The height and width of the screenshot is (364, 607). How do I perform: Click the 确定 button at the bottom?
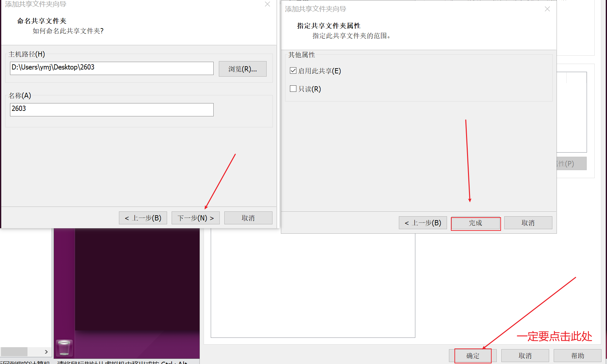(473, 356)
